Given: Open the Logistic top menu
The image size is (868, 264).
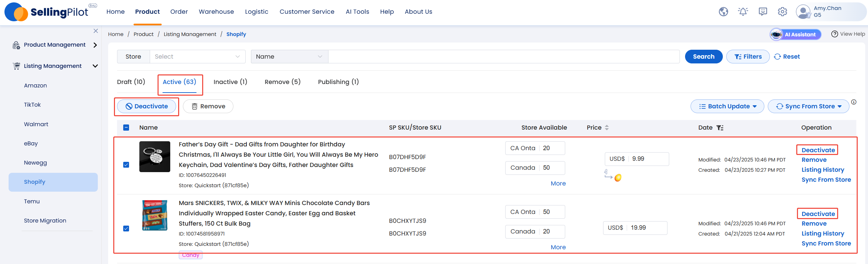Looking at the screenshot, I should (x=256, y=12).
